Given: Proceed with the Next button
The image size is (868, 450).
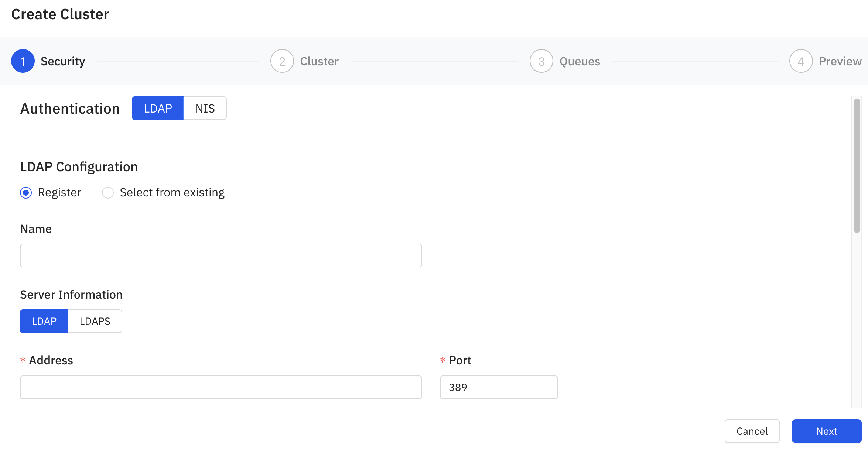Looking at the screenshot, I should point(827,431).
